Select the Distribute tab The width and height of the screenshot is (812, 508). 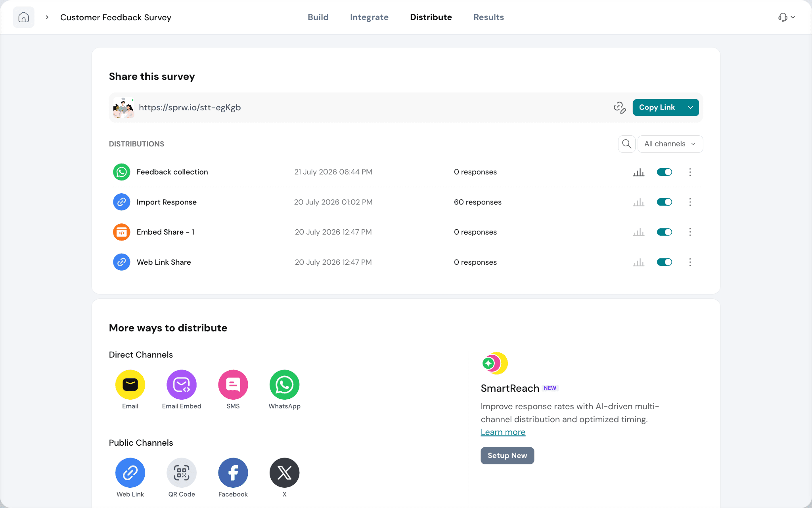click(x=431, y=17)
